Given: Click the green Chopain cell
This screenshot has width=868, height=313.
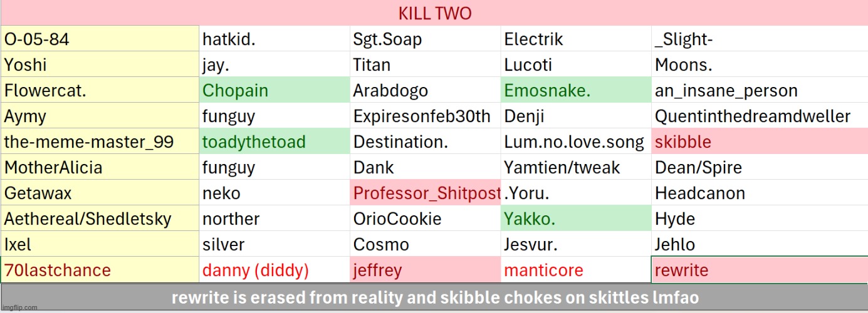Looking at the screenshot, I should tap(275, 91).
